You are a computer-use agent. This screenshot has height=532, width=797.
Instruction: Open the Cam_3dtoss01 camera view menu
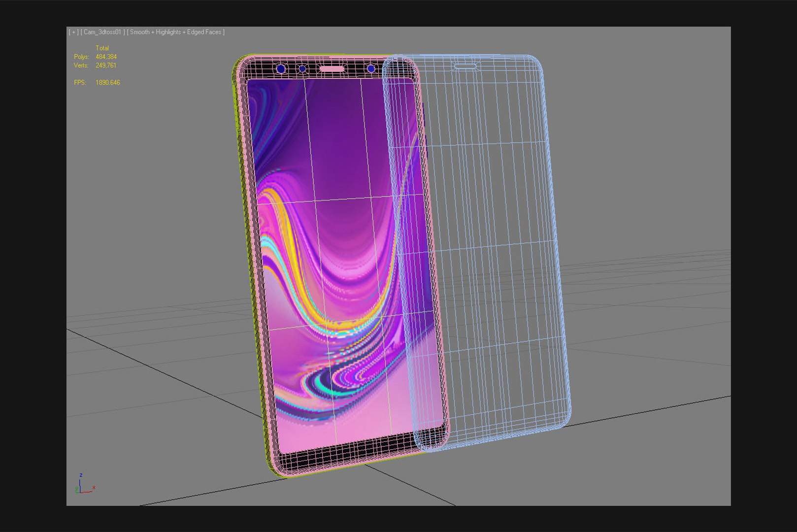tap(102, 32)
